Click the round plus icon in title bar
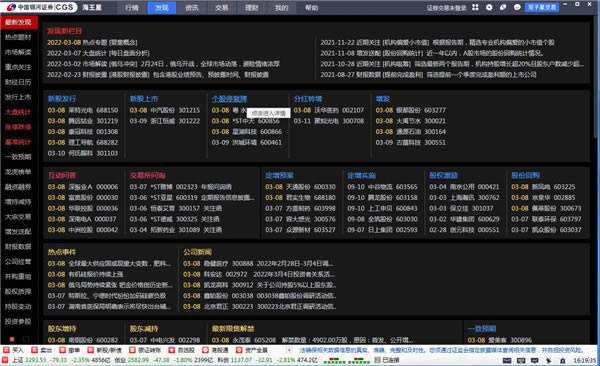Viewport: 600px width, 366px height. click(x=489, y=7)
